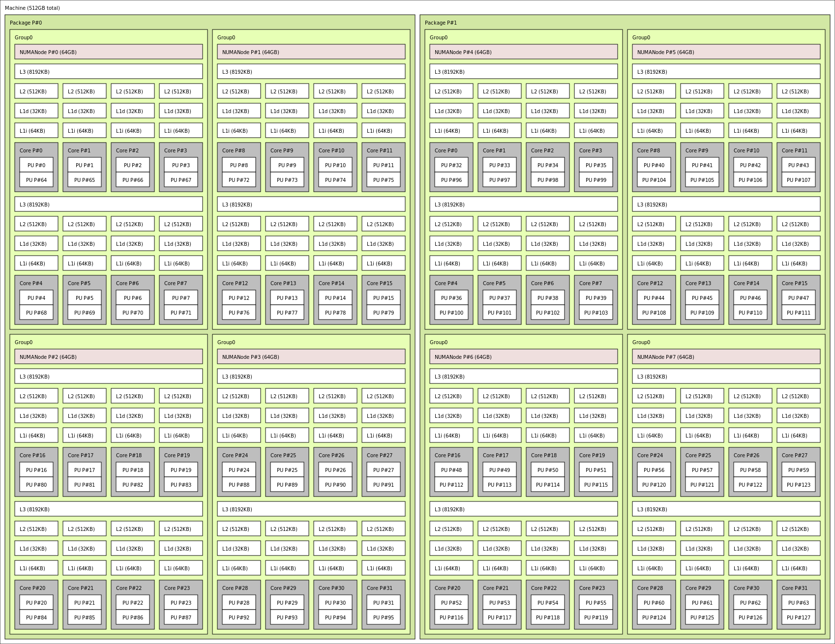This screenshot has height=644, width=835.
Task: Click the PU P#0 box
Action: [x=36, y=165]
